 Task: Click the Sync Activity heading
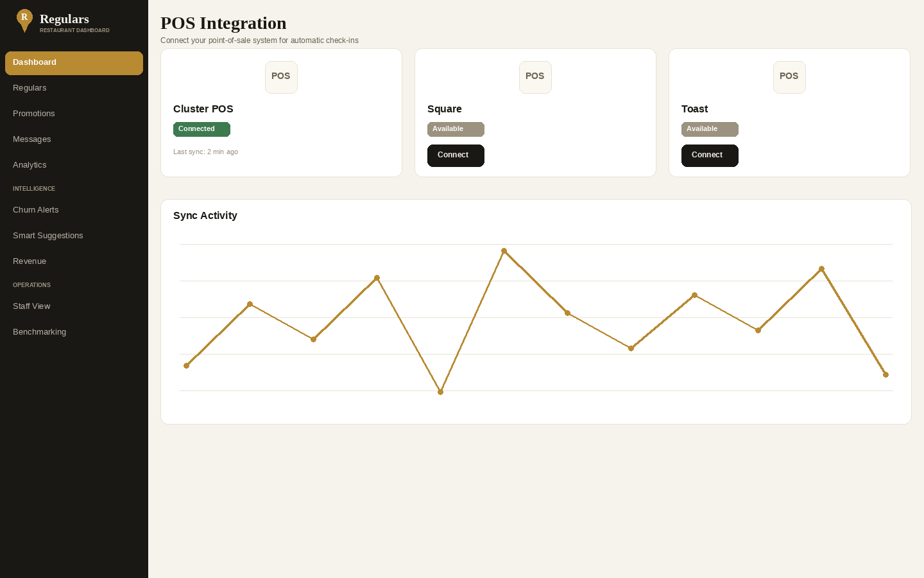(x=205, y=216)
